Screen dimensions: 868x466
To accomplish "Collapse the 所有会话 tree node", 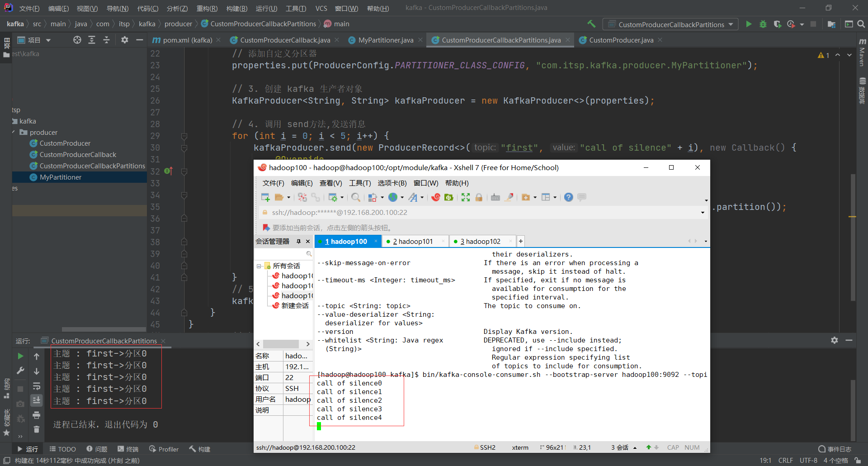I will (x=259, y=266).
